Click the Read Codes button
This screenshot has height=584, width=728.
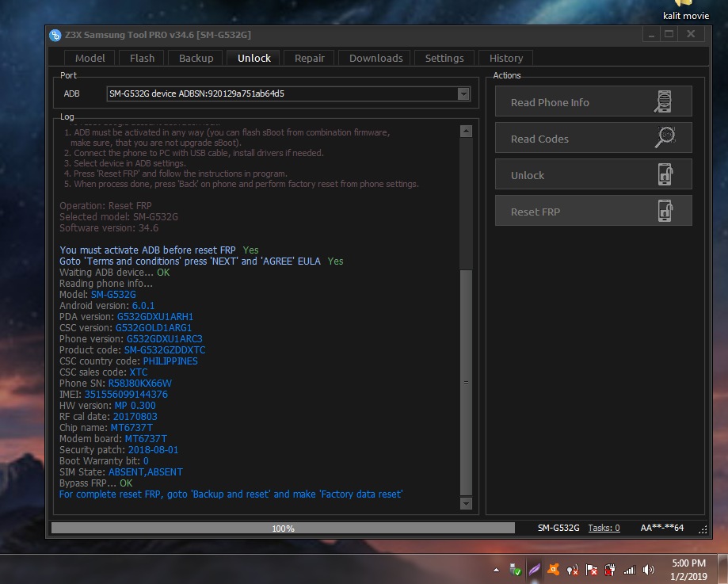pyautogui.click(x=593, y=138)
